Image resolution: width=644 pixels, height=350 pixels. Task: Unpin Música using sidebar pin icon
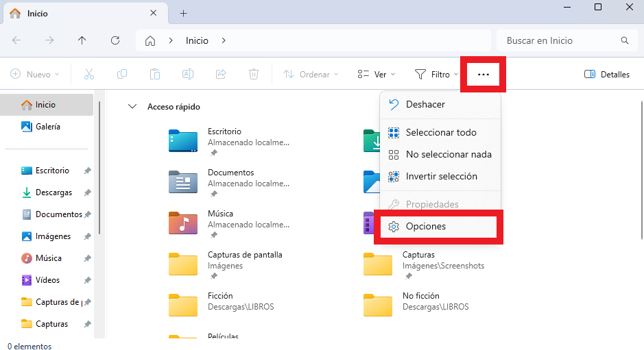coord(88,258)
